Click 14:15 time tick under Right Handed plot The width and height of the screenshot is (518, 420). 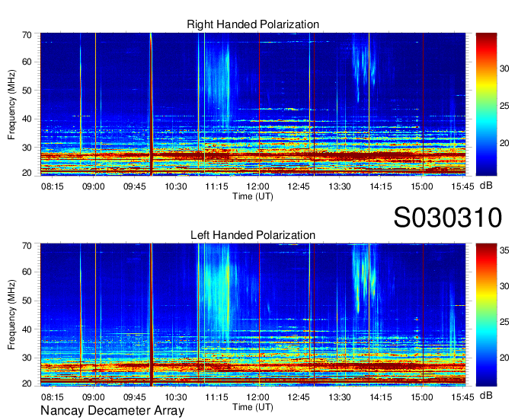click(381, 186)
